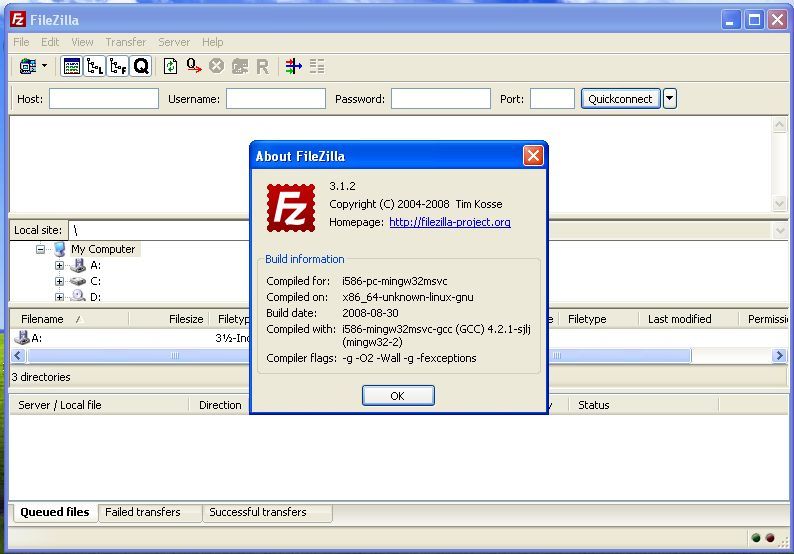Open the File menu
794x554 pixels.
pos(21,42)
